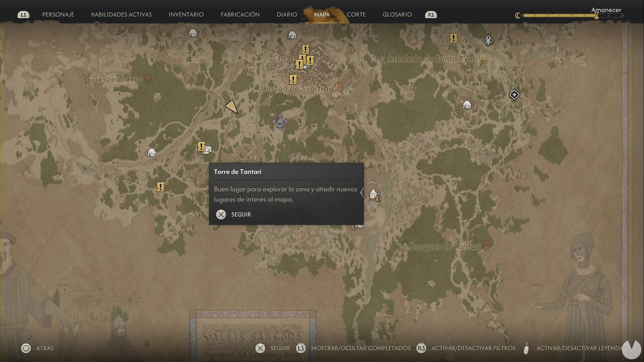Screen dimensions: 644x362
Task: Open the Personaje tab
Action: pyautogui.click(x=58, y=15)
